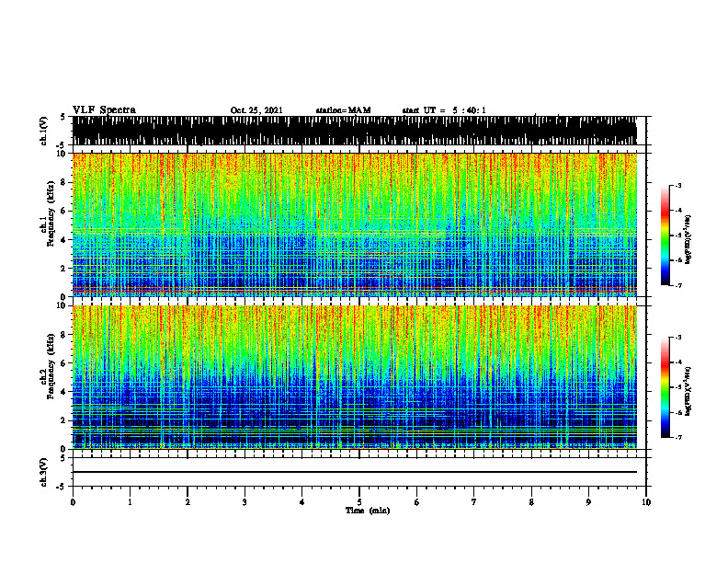
Task: Click the "4" minute tick on time axis
Action: point(302,502)
